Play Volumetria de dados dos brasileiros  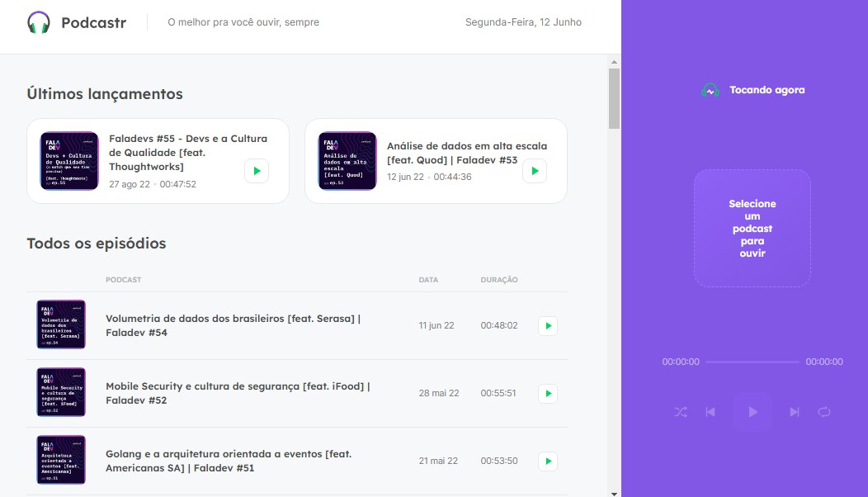[547, 325]
